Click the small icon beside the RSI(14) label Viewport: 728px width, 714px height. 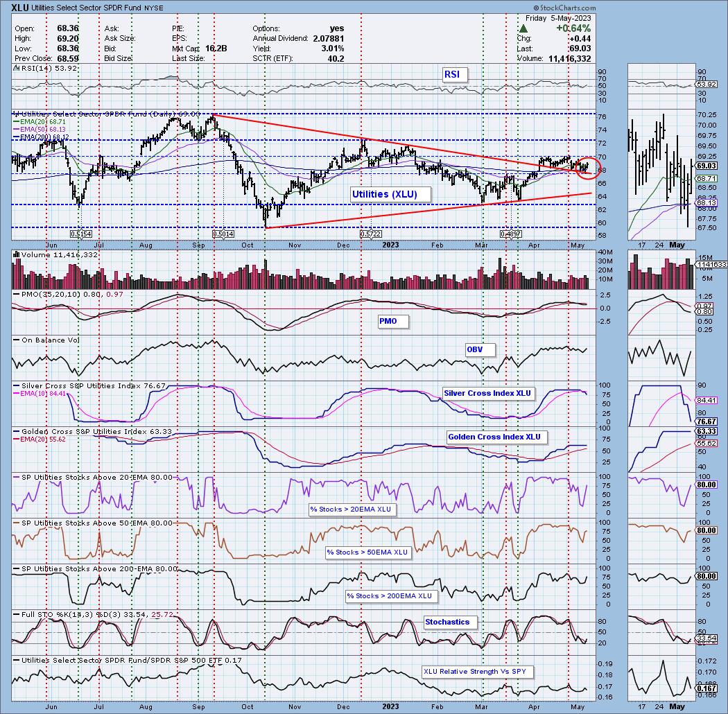tap(16, 68)
